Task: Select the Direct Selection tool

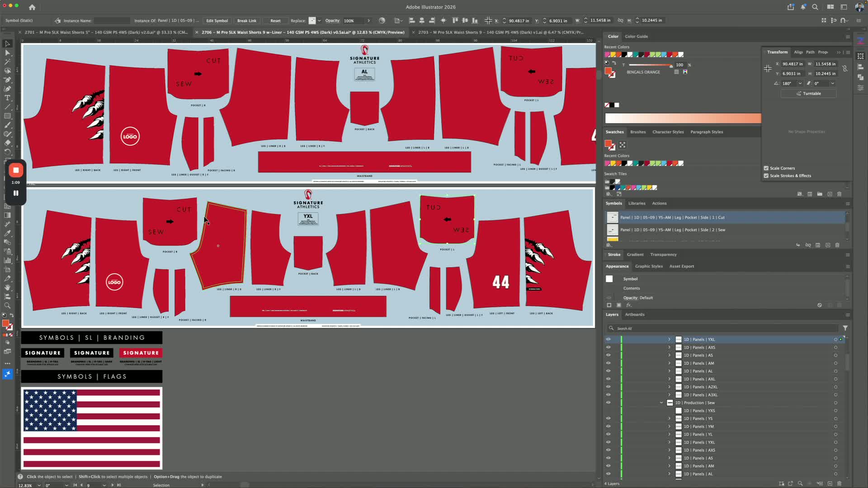Action: click(x=7, y=53)
